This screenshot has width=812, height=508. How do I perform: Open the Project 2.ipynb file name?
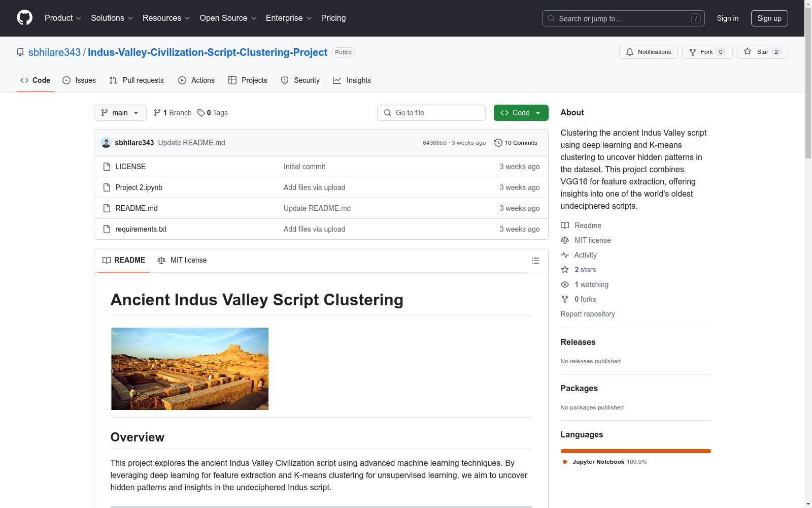[x=139, y=187]
